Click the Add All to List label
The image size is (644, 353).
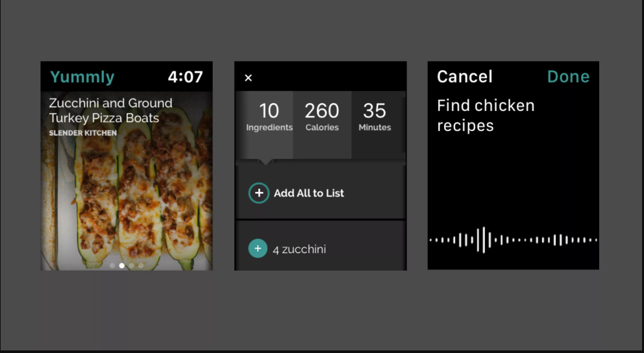tap(309, 193)
